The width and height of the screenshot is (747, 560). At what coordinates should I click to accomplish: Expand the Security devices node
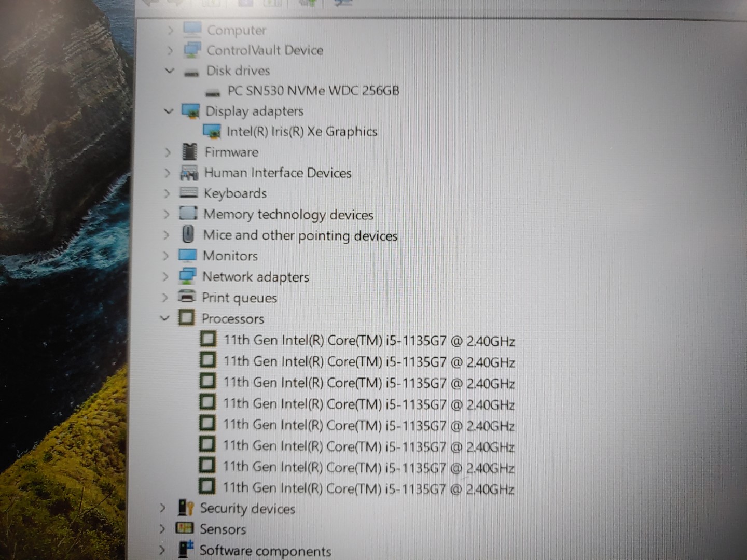pos(162,508)
